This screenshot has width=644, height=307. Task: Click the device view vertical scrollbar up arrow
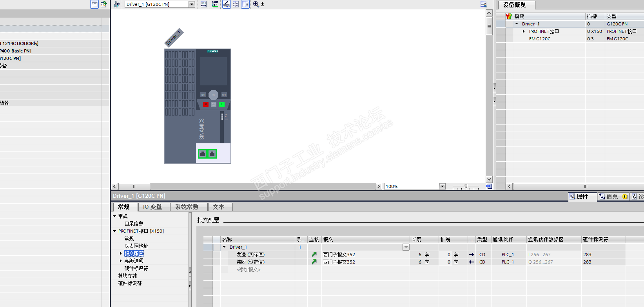click(x=489, y=13)
